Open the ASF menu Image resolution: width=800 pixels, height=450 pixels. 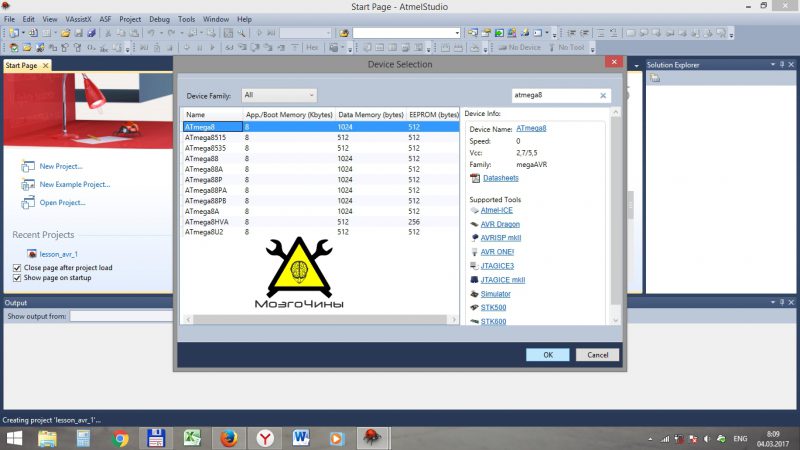pos(105,19)
